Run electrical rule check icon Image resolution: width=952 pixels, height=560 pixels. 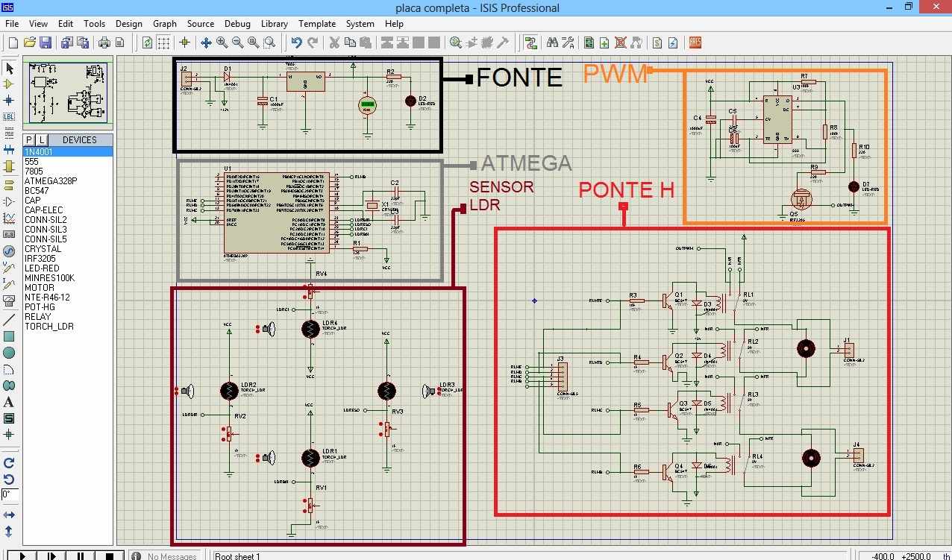point(673,43)
